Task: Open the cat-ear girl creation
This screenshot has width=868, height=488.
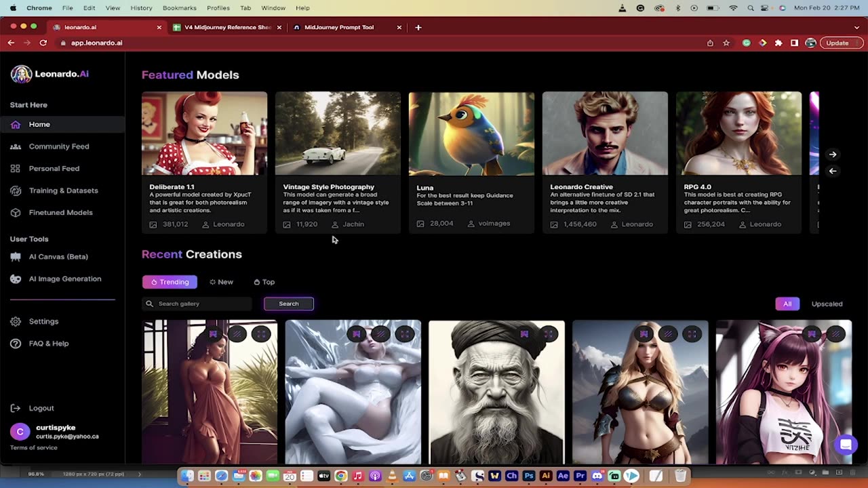Action: pos(784,392)
